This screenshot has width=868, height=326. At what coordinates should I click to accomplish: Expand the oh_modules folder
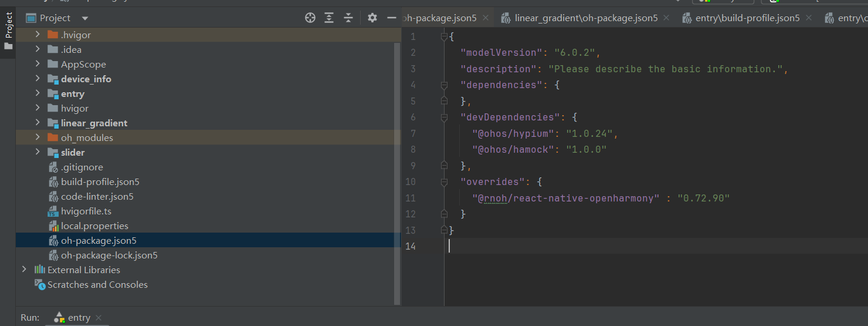pyautogui.click(x=38, y=137)
